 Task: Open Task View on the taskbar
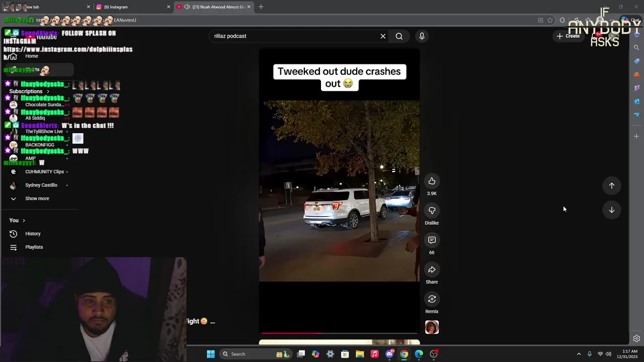click(x=301, y=354)
